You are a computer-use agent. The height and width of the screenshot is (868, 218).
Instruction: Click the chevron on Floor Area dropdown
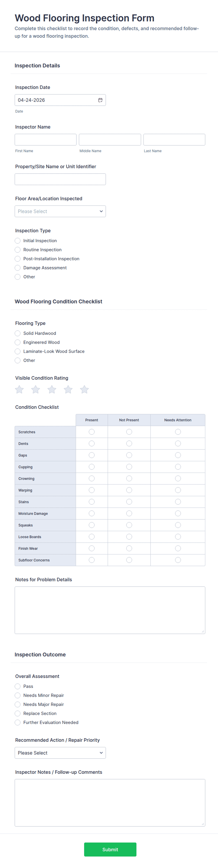101,211
